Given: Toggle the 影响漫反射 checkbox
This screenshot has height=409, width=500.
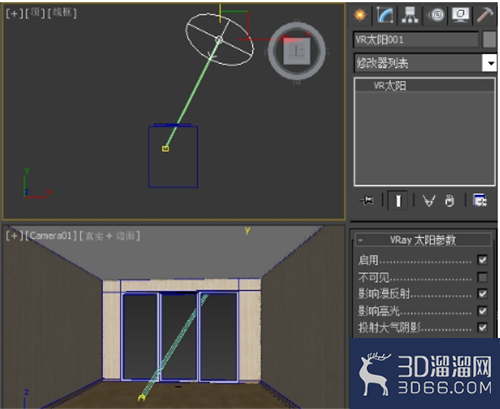Looking at the screenshot, I should 482,294.
